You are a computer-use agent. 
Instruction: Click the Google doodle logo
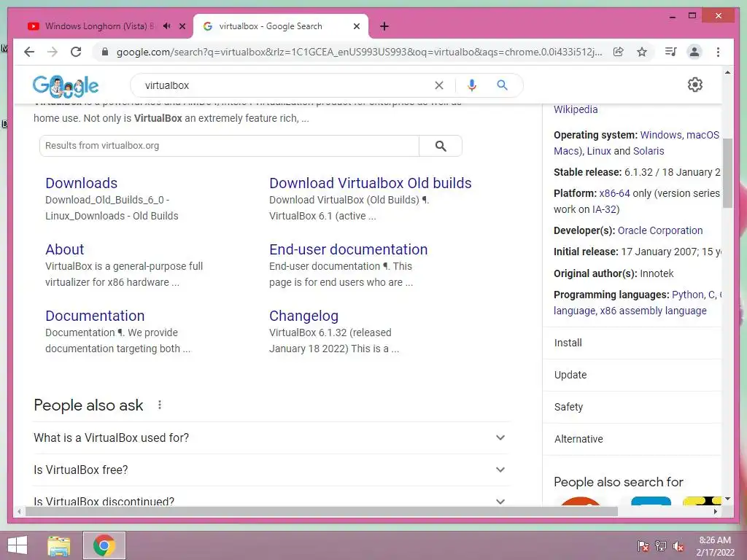[66, 86]
